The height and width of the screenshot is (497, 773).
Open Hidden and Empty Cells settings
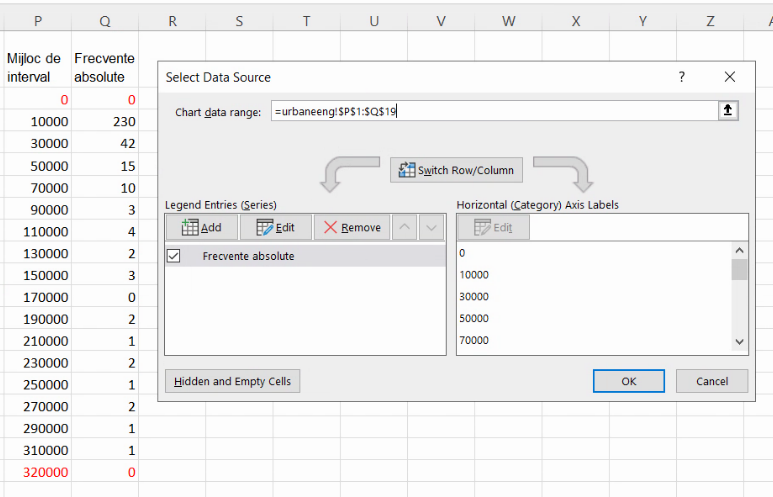(232, 381)
